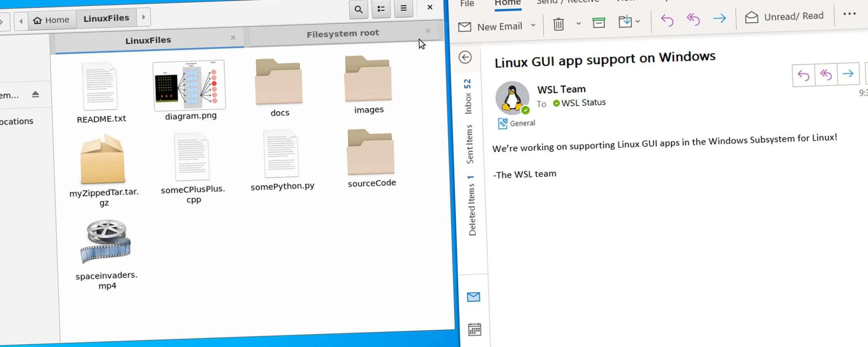Image resolution: width=868 pixels, height=347 pixels.
Task: Toggle Unread/Read status of the email
Action: click(784, 17)
